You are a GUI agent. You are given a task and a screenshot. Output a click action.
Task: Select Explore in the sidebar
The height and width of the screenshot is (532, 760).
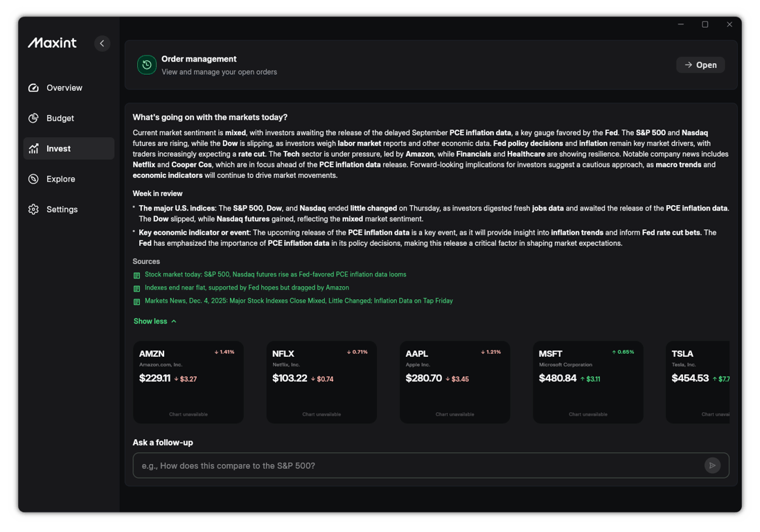pos(69,179)
